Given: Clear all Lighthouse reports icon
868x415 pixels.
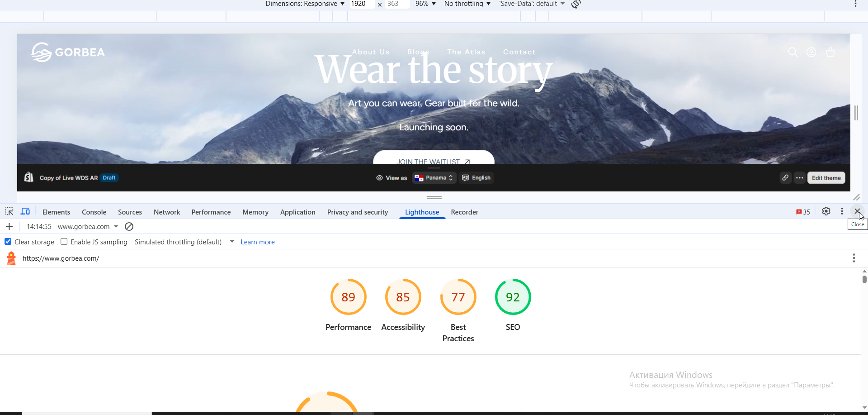Looking at the screenshot, I should [x=129, y=226].
